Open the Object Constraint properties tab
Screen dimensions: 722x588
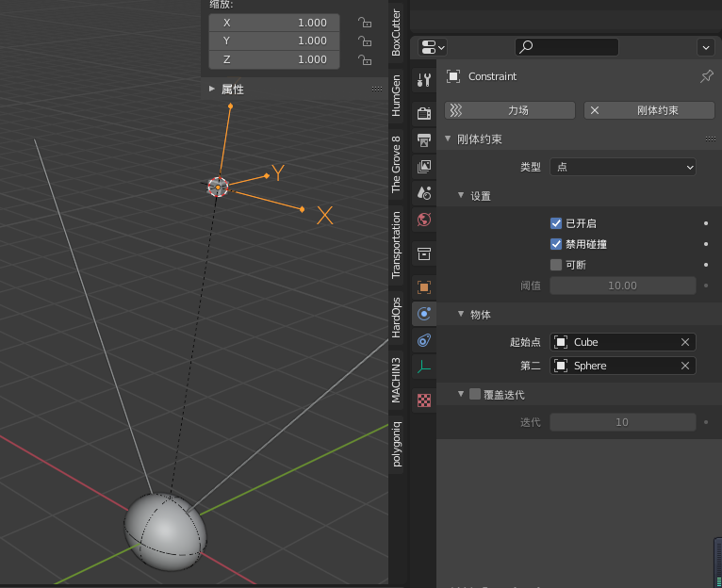click(423, 341)
